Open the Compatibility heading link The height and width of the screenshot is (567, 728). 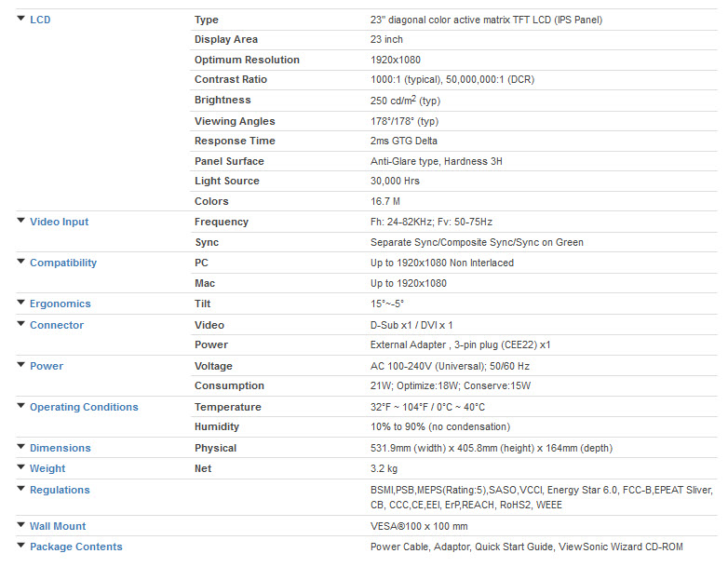click(x=62, y=263)
